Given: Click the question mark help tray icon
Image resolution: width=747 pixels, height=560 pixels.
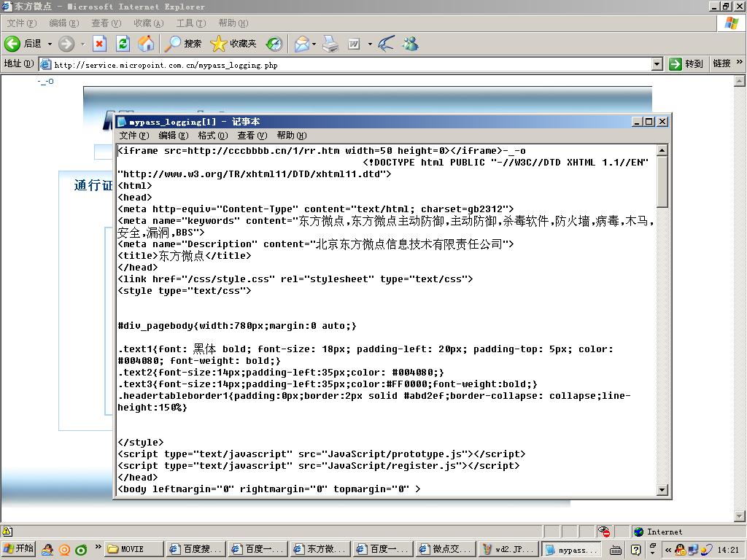Looking at the screenshot, I should point(635,550).
